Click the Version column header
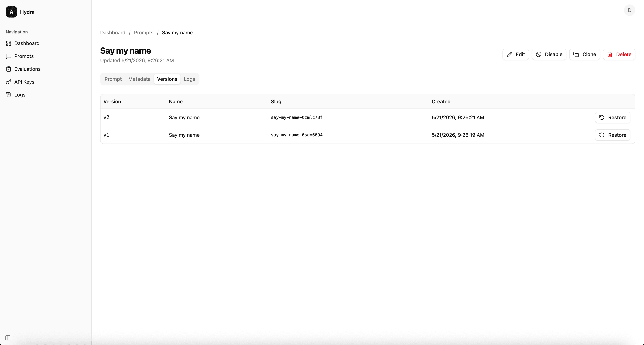 coord(112,101)
